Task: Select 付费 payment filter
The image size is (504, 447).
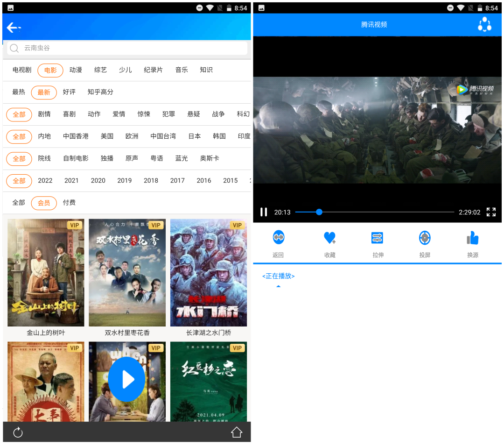Action: pos(69,203)
